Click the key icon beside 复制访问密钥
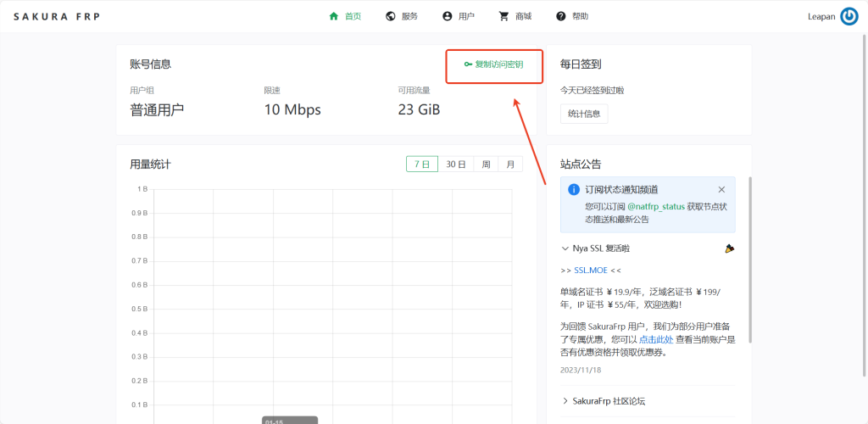Screen dimensions: 868x424 click(x=468, y=64)
